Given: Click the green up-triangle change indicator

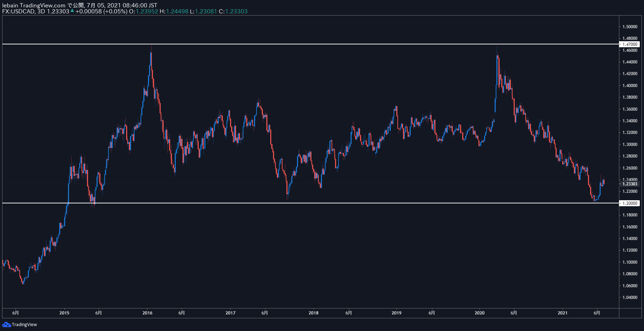Looking at the screenshot, I should tap(72, 11).
